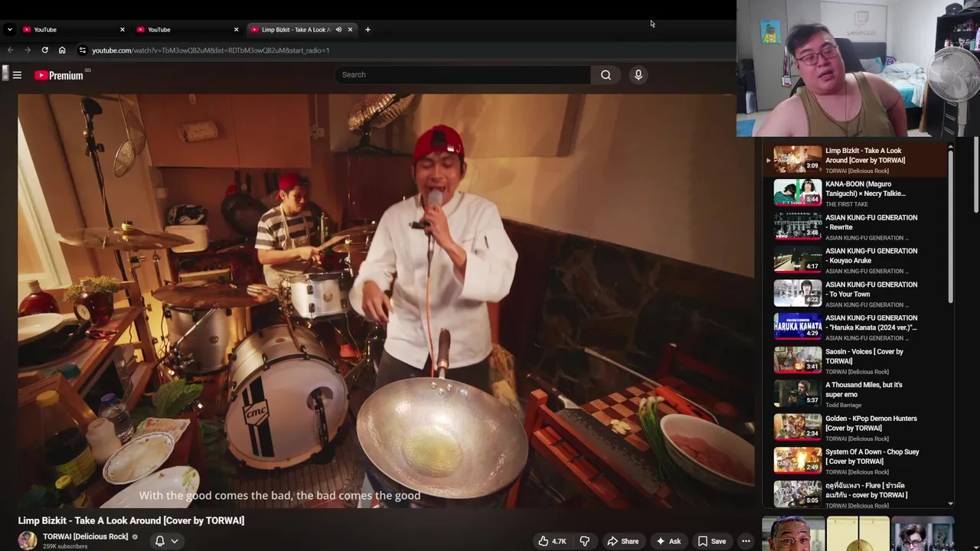
Task: Open the browser home page
Action: point(62,51)
